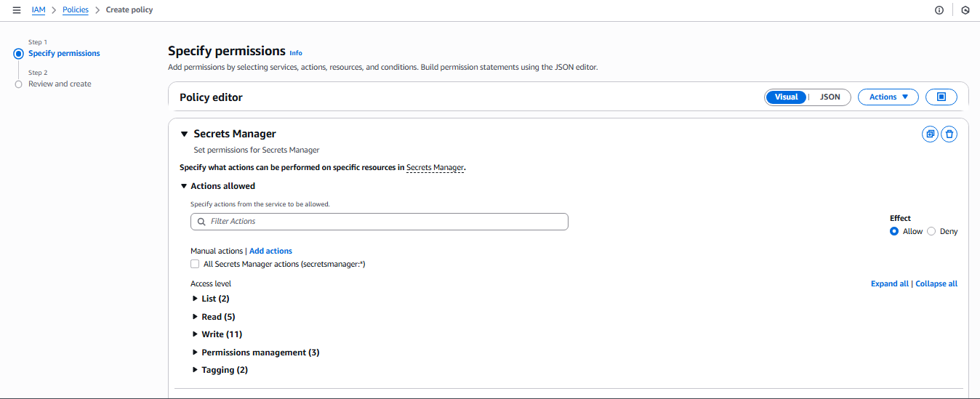Check All Secrets Manager actions checkbox
The height and width of the screenshot is (399, 980).
pos(195,264)
